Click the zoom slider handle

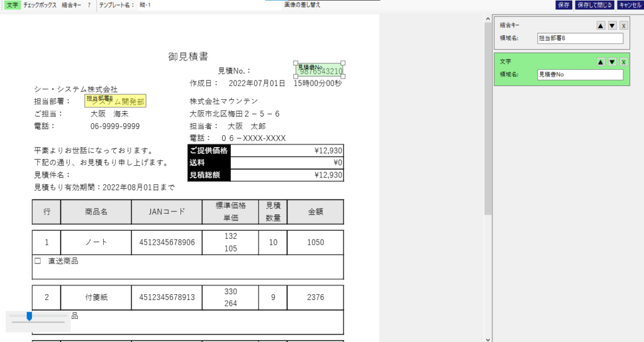29,316
